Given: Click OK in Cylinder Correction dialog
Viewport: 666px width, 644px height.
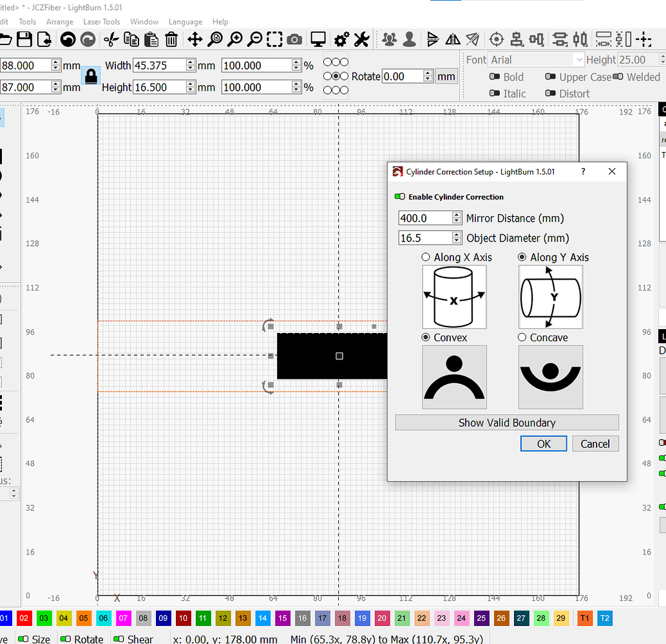Looking at the screenshot, I should pos(543,444).
